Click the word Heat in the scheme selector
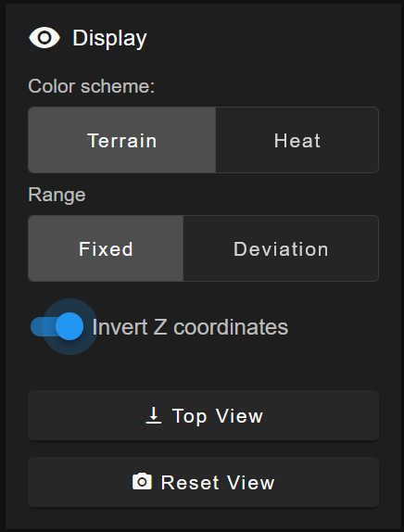 click(297, 141)
